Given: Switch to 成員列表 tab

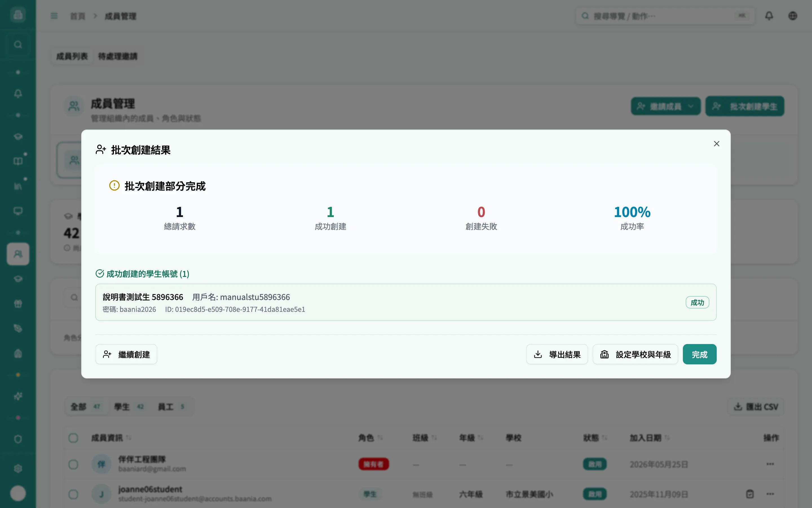Looking at the screenshot, I should coord(72,56).
